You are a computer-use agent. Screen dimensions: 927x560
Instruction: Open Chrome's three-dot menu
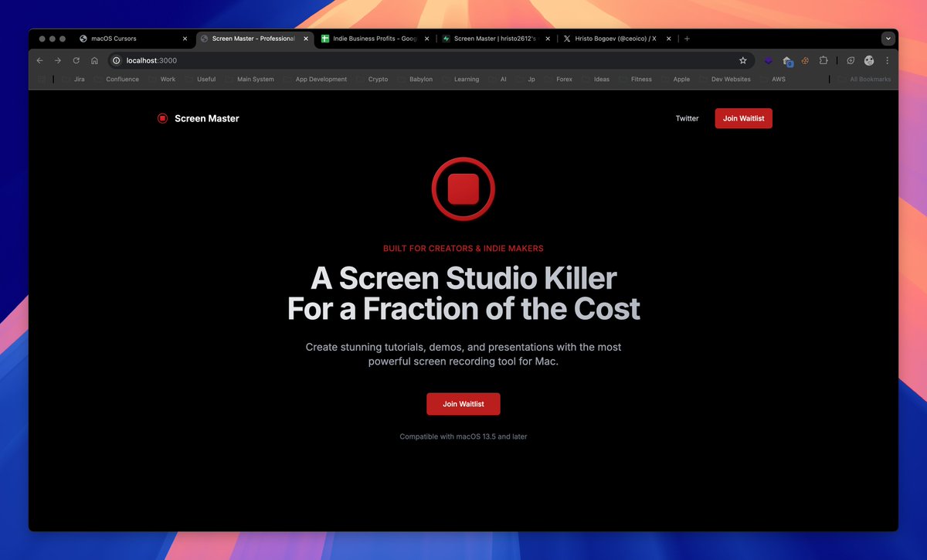tap(887, 60)
